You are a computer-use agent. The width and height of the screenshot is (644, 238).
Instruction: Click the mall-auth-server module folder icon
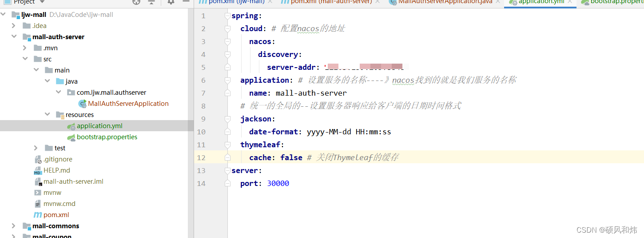pos(26,37)
